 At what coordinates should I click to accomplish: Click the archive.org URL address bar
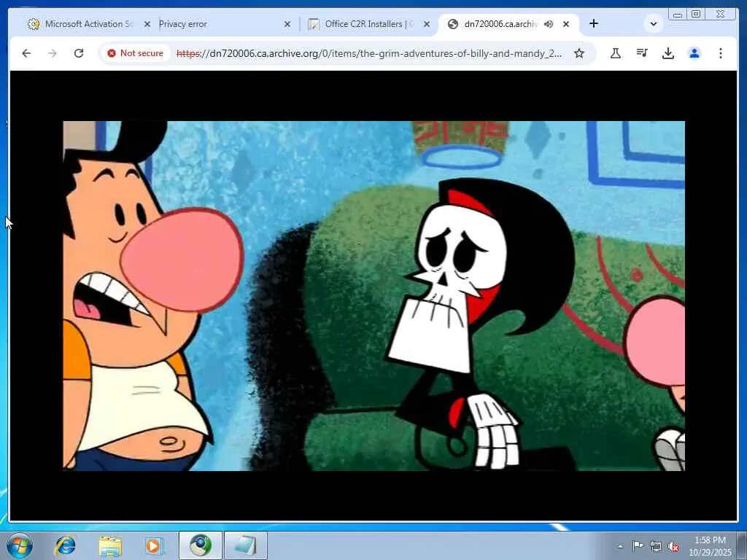(368, 53)
